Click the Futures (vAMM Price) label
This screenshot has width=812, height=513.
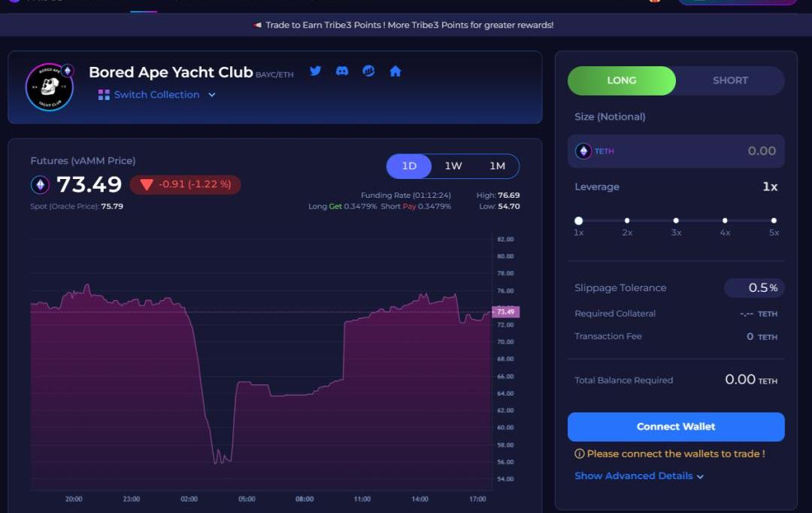click(83, 161)
